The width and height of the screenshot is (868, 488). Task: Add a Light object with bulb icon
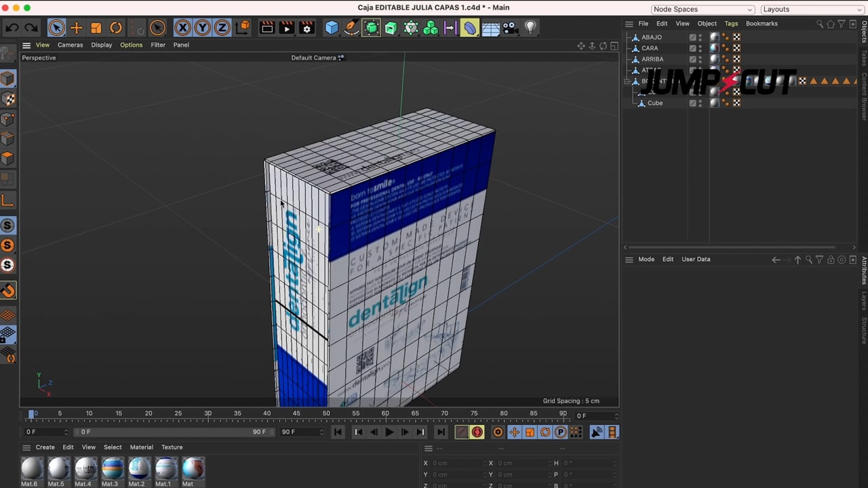point(530,28)
